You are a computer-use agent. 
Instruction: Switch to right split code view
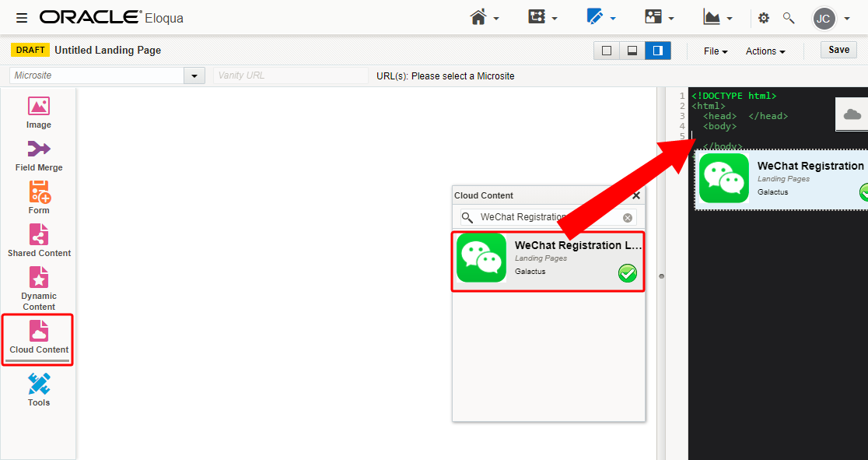pos(658,51)
